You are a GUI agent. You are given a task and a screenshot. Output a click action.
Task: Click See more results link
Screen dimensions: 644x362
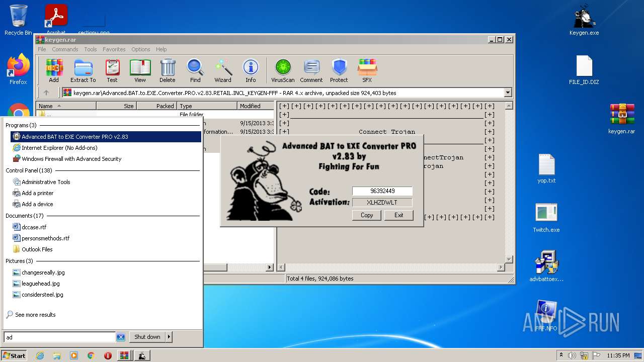[35, 315]
